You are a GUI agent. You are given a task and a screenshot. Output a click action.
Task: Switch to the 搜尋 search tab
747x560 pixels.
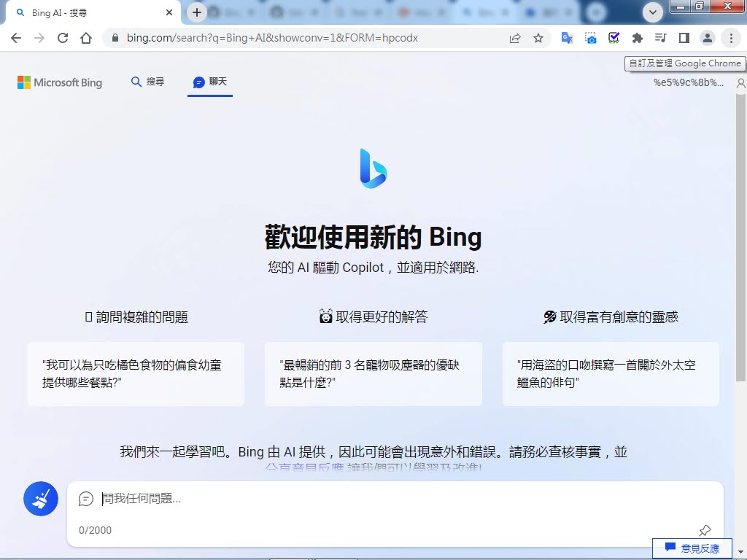pos(147,82)
